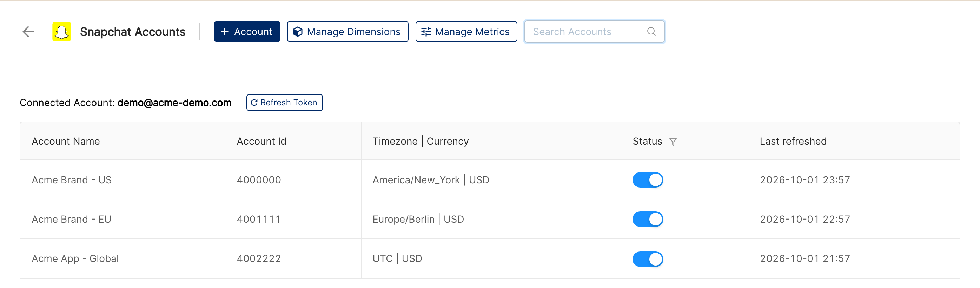
Task: Click the Status column header label
Action: click(x=647, y=141)
